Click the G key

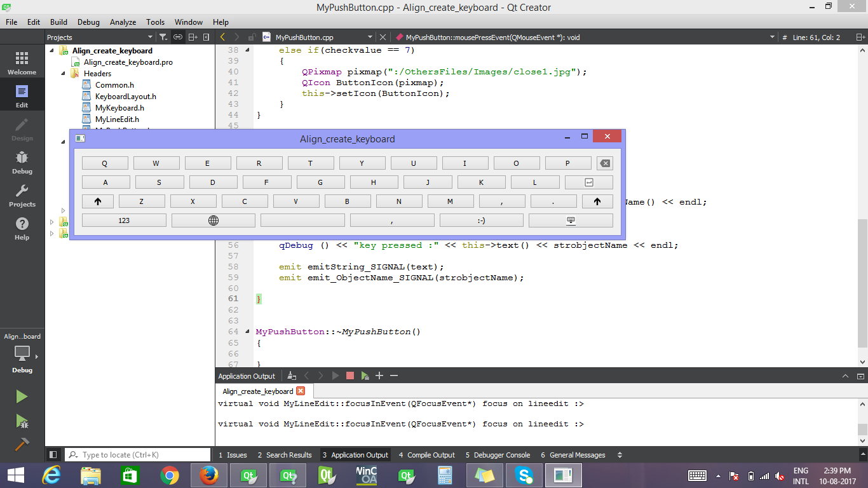[320, 182]
